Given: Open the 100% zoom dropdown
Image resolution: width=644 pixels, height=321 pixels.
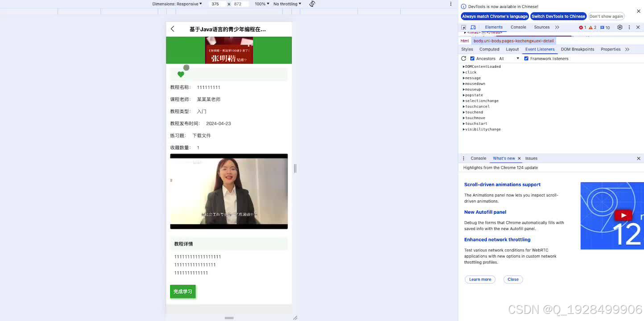Looking at the screenshot, I should click(262, 4).
